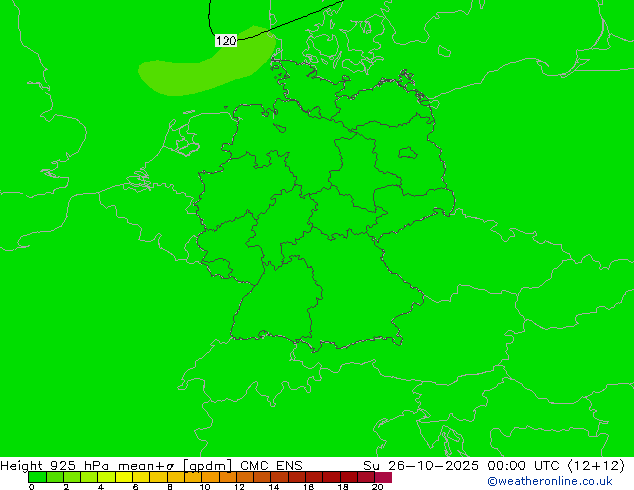This screenshot has height=490, width=634.
Task: Click the 'CMC ENS' model name
Action: tap(271, 466)
